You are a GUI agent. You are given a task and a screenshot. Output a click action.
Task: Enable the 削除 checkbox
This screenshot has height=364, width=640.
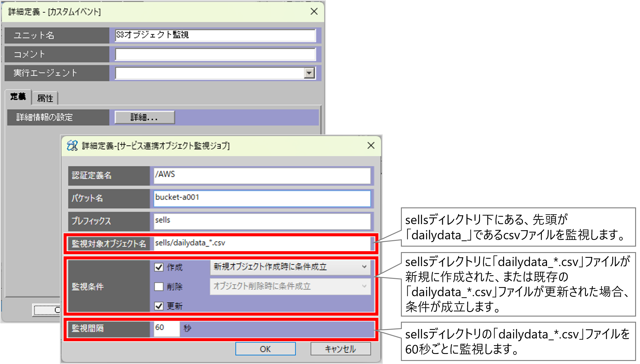tap(159, 286)
